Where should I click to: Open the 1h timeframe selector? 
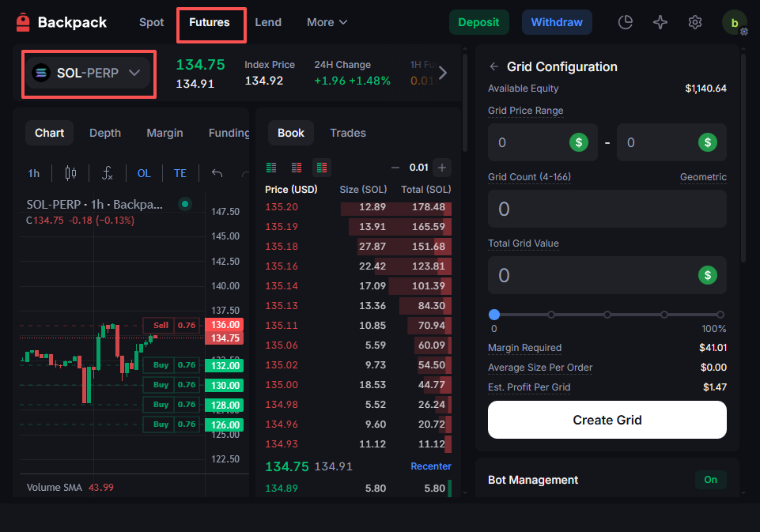coord(33,173)
